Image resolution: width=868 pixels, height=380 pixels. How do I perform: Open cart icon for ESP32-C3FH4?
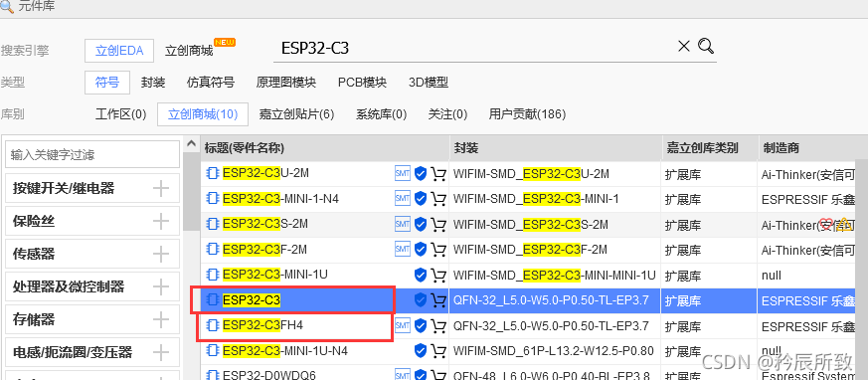[x=438, y=325]
